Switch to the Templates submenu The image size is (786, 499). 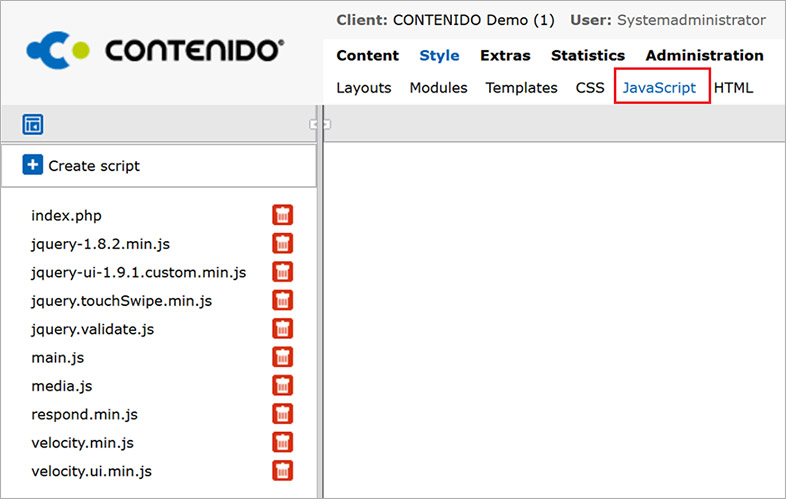click(521, 88)
